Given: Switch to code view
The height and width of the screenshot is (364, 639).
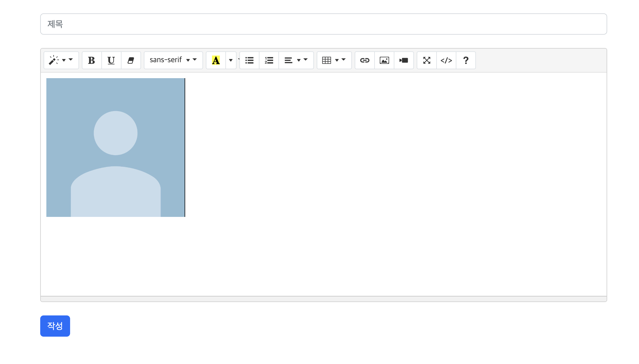Looking at the screenshot, I should click(x=446, y=60).
